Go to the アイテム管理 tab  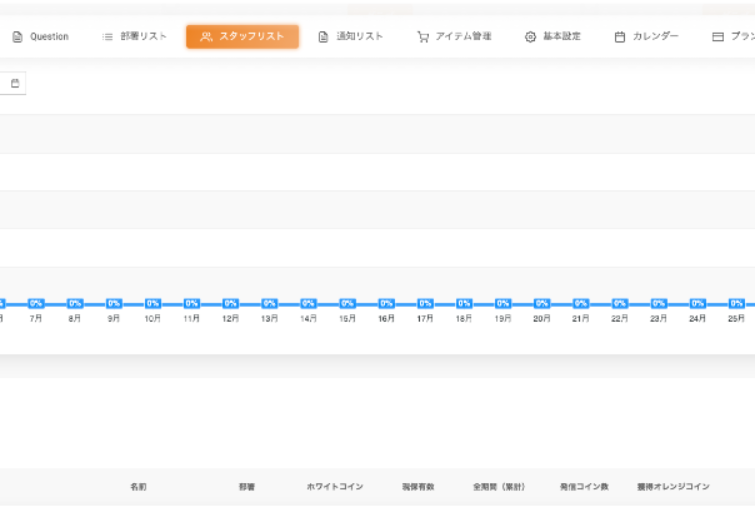coord(454,37)
